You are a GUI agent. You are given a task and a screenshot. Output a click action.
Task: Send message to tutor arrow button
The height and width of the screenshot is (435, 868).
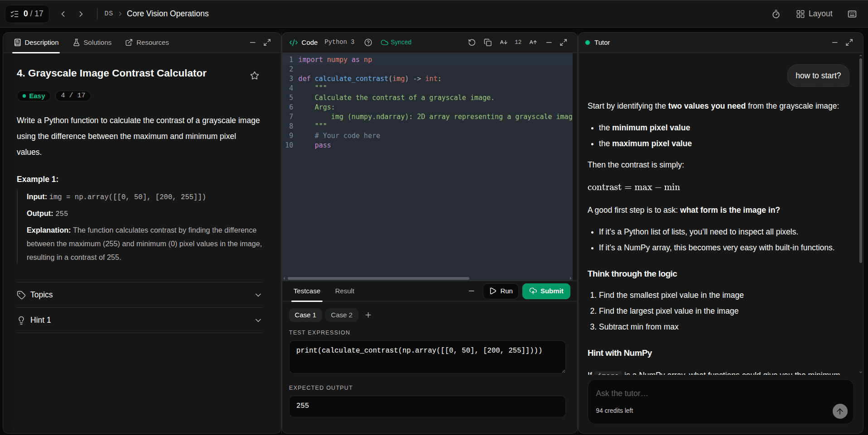point(840,411)
